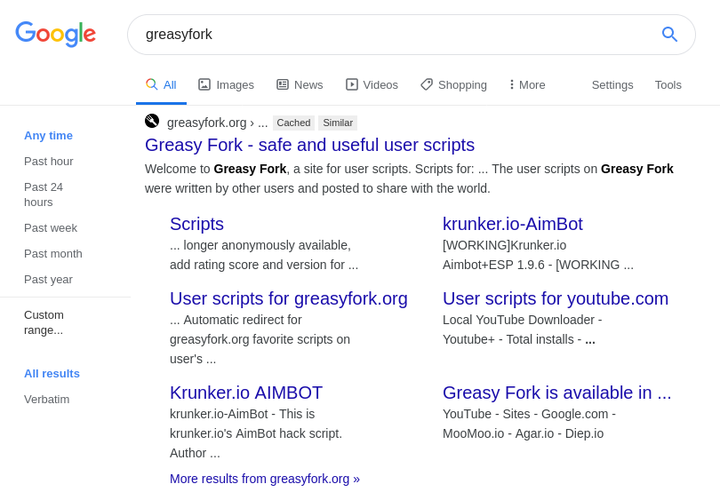Click the Tools button

pyautogui.click(x=668, y=85)
